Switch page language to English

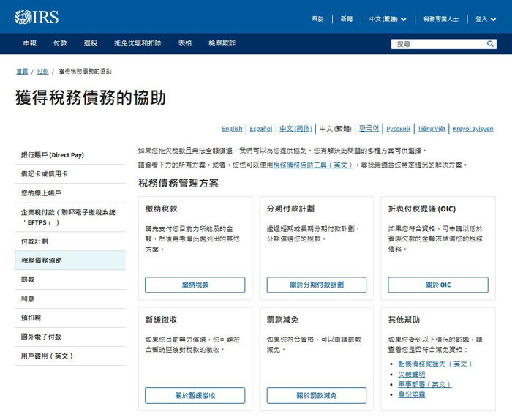[232, 129]
